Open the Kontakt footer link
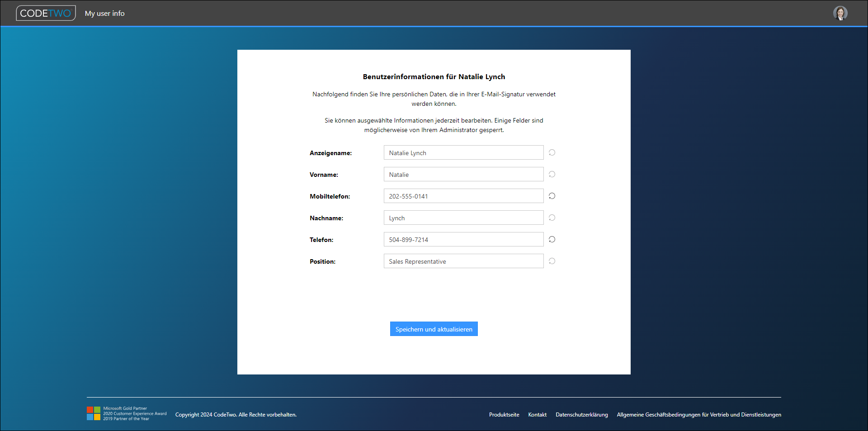The height and width of the screenshot is (431, 868). coord(537,415)
